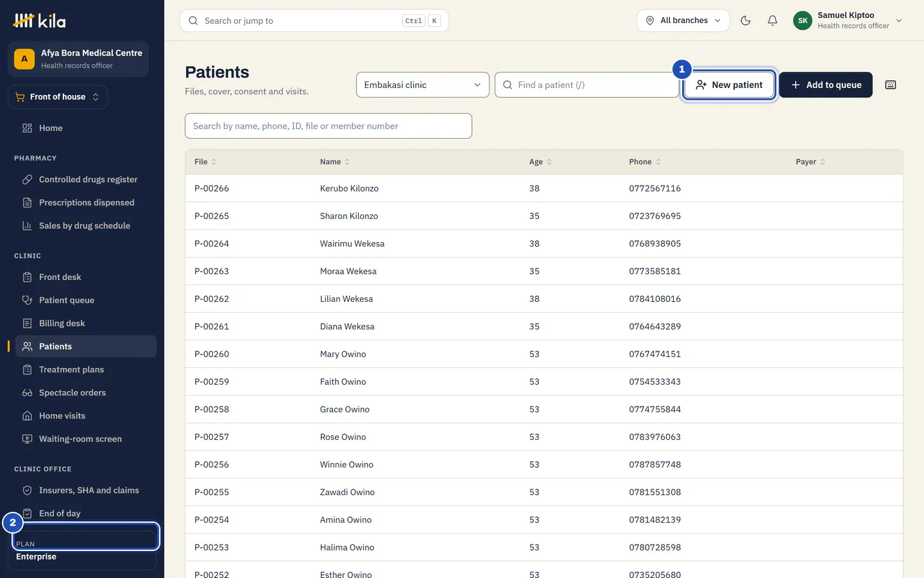This screenshot has height=578, width=924.
Task: Open patient Mary Owino
Action: coord(343,355)
